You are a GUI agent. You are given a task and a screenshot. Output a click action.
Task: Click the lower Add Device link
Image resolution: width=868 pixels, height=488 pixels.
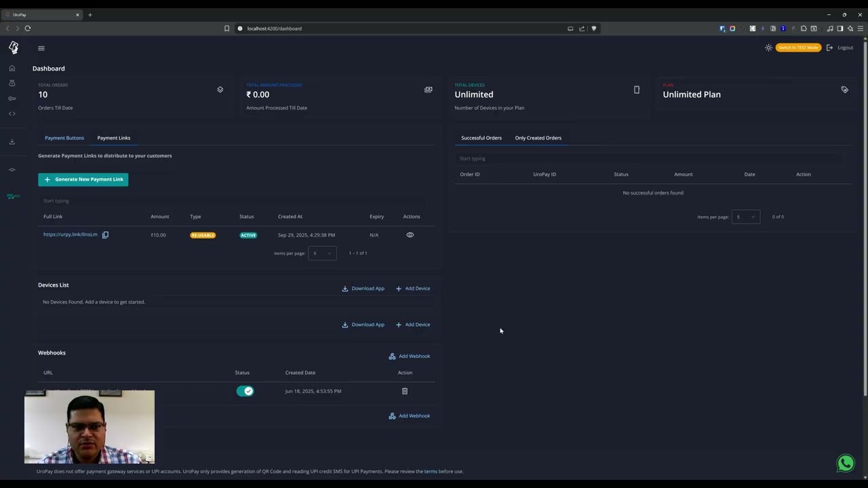tap(413, 325)
